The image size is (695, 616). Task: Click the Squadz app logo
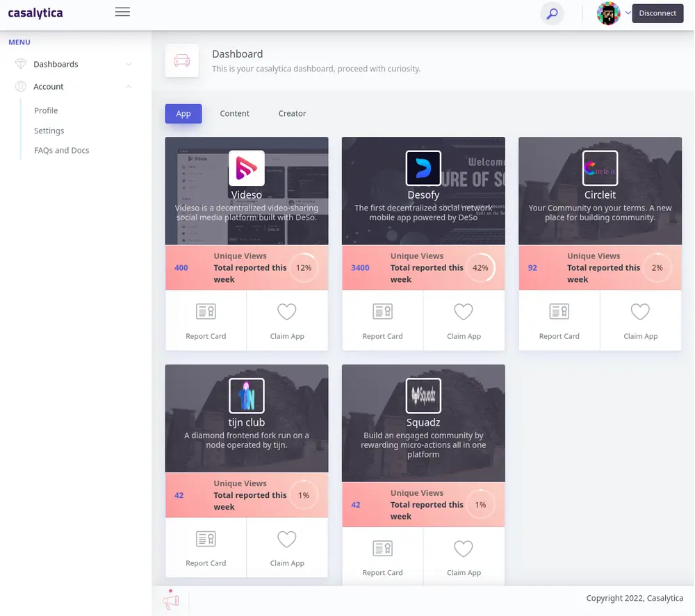click(x=423, y=396)
